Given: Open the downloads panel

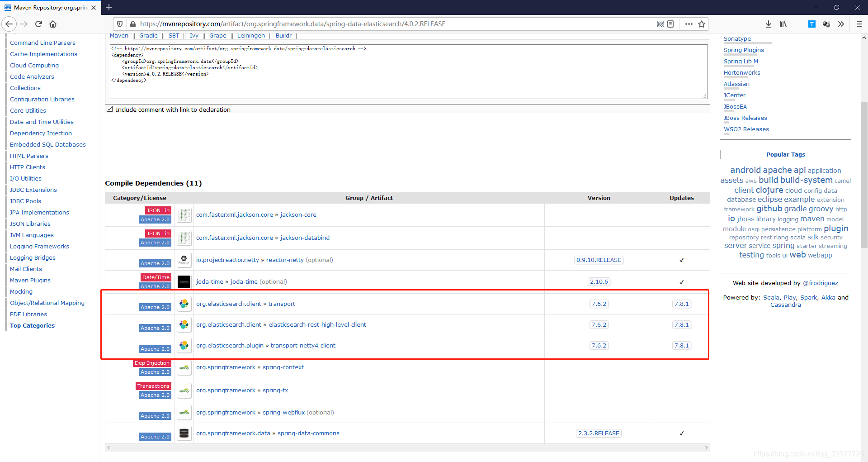Looking at the screenshot, I should click(x=769, y=24).
